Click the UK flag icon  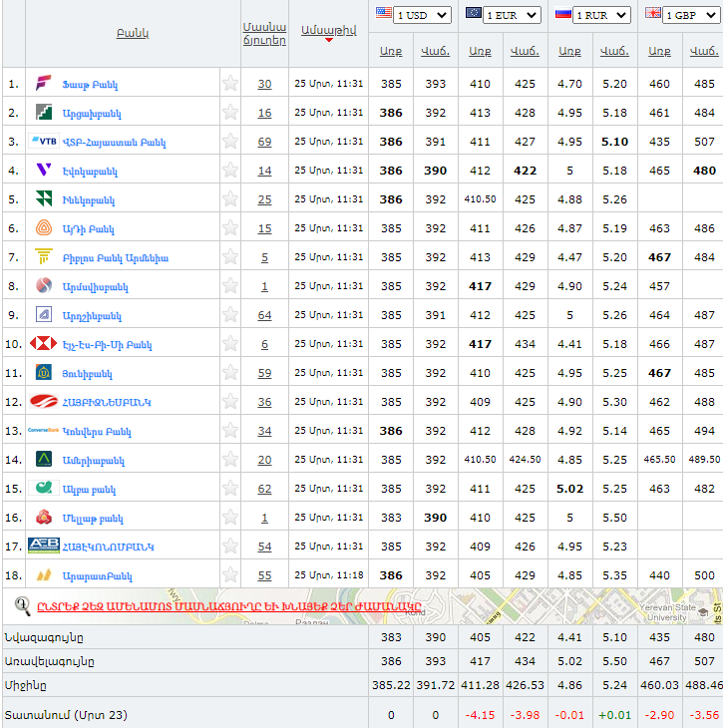tap(653, 13)
